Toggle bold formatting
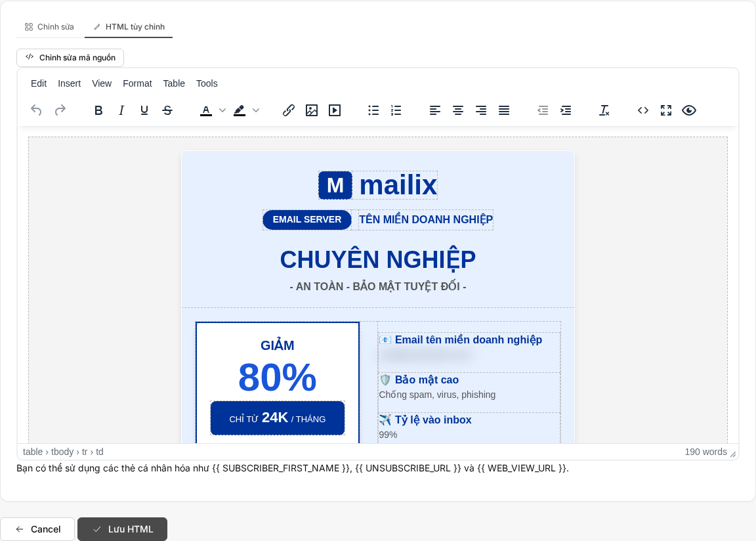756x541 pixels. click(98, 110)
